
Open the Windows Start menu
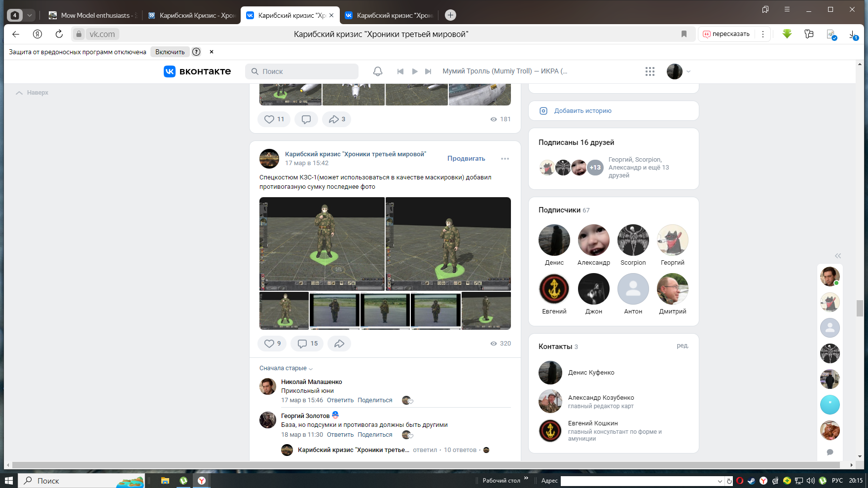point(9,481)
